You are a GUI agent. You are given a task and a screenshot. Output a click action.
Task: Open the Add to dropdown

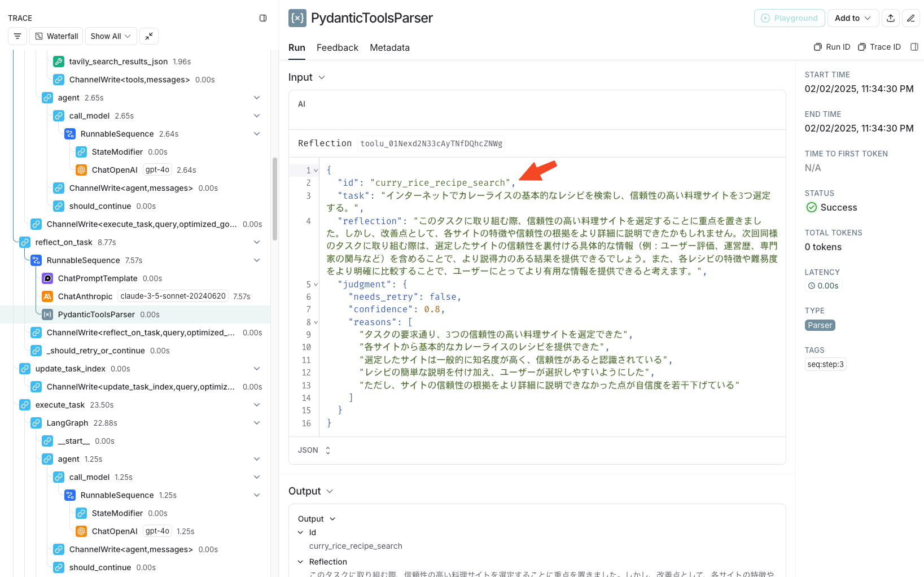[853, 18]
